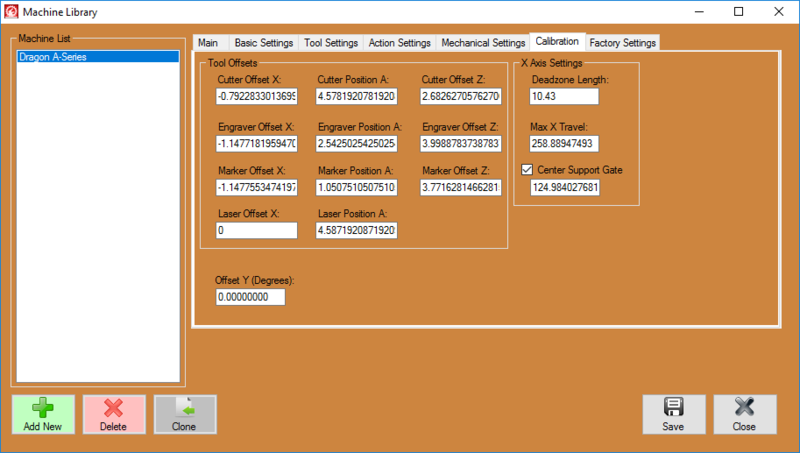Screen dimensions: 800x453
Task: Open the Basic Settings tab
Action: 264,43
